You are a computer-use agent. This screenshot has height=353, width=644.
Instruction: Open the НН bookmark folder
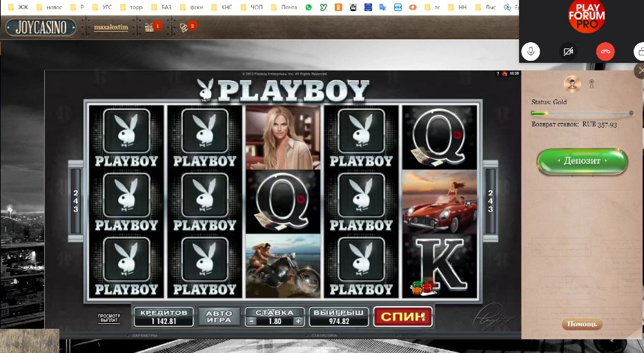tap(458, 7)
